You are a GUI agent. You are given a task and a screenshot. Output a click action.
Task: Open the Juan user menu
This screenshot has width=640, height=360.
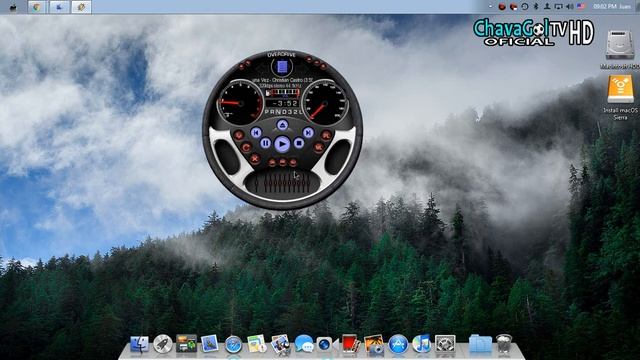[625, 7]
